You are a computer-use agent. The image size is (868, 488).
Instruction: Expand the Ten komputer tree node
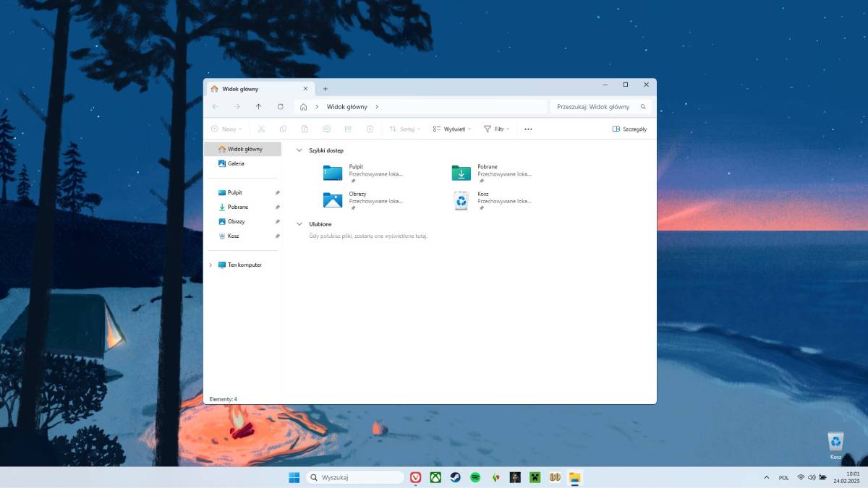coord(210,265)
